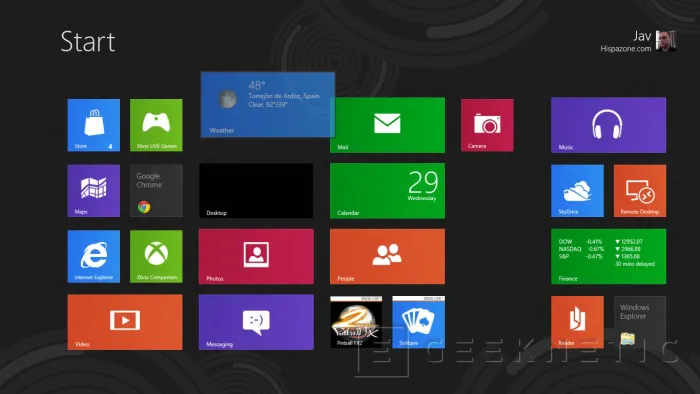Launch the Solitaire game tile
Image resolution: width=700 pixels, height=394 pixels.
pyautogui.click(x=419, y=322)
